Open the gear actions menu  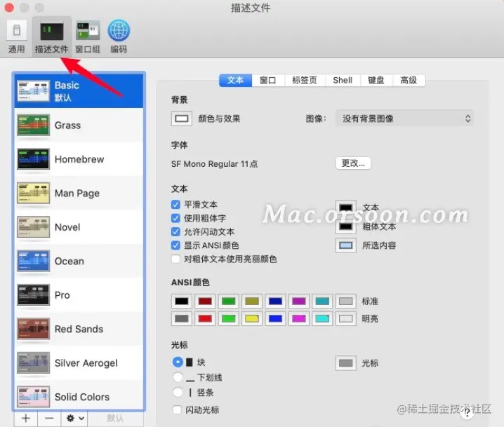[74, 418]
